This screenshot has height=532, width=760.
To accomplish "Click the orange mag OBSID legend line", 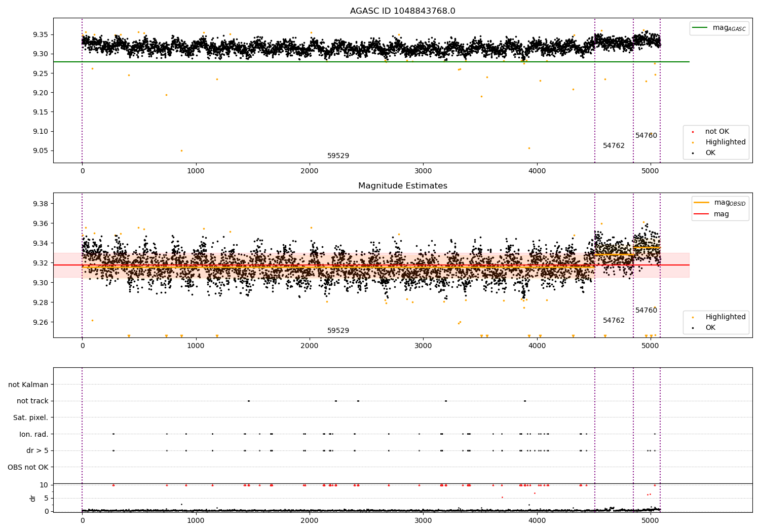I will [x=701, y=202].
